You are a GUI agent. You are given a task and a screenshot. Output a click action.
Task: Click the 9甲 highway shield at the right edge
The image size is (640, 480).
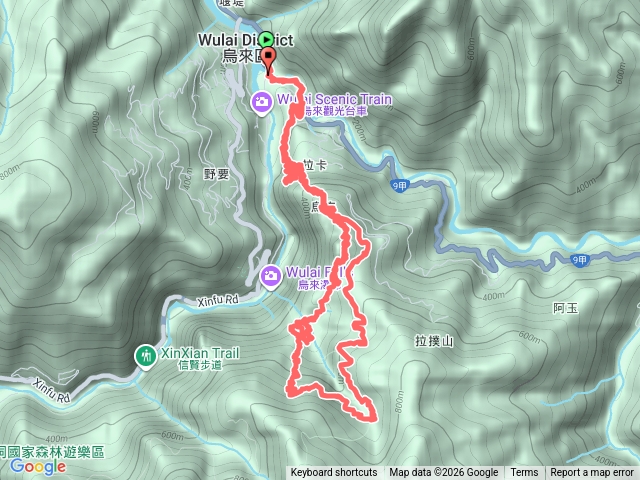(x=579, y=260)
